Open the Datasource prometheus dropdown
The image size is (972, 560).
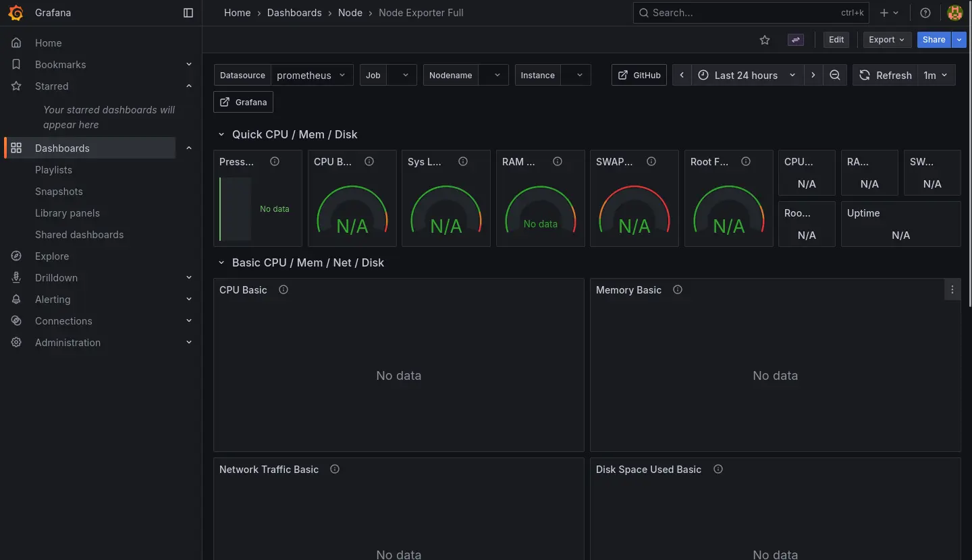click(x=312, y=75)
